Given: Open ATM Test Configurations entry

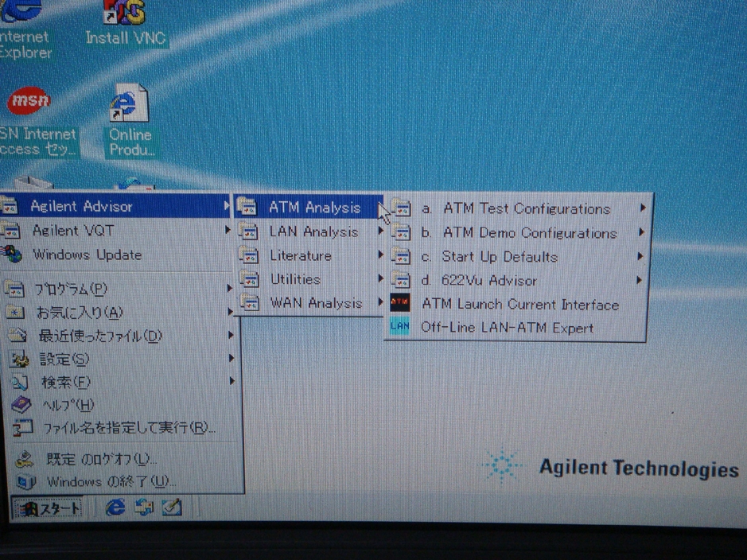Looking at the screenshot, I should (x=519, y=208).
